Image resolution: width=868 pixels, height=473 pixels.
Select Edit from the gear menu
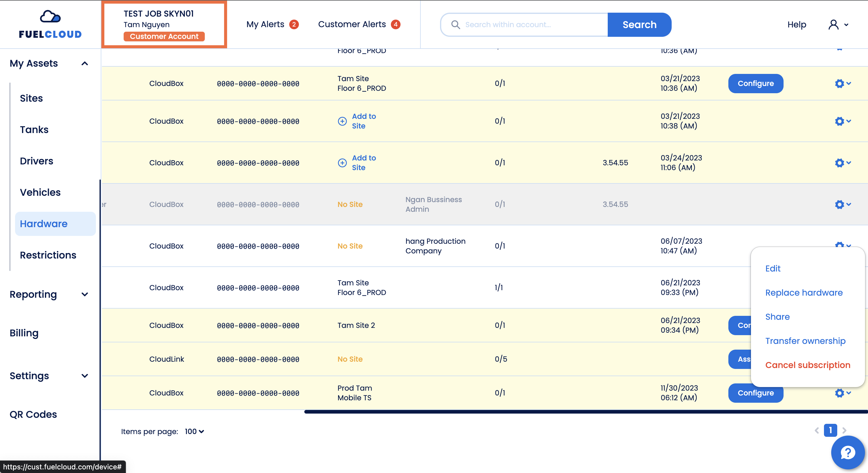pos(773,268)
